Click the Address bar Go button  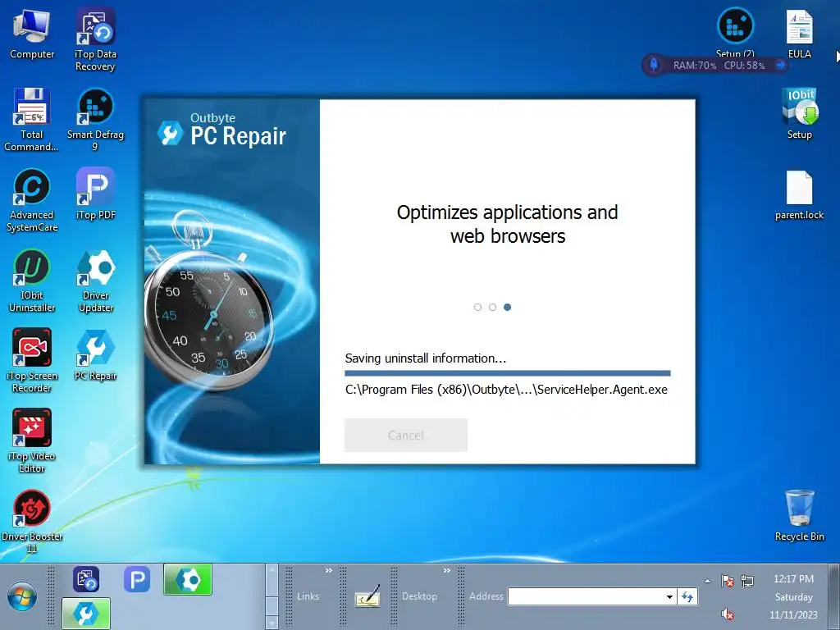(687, 597)
